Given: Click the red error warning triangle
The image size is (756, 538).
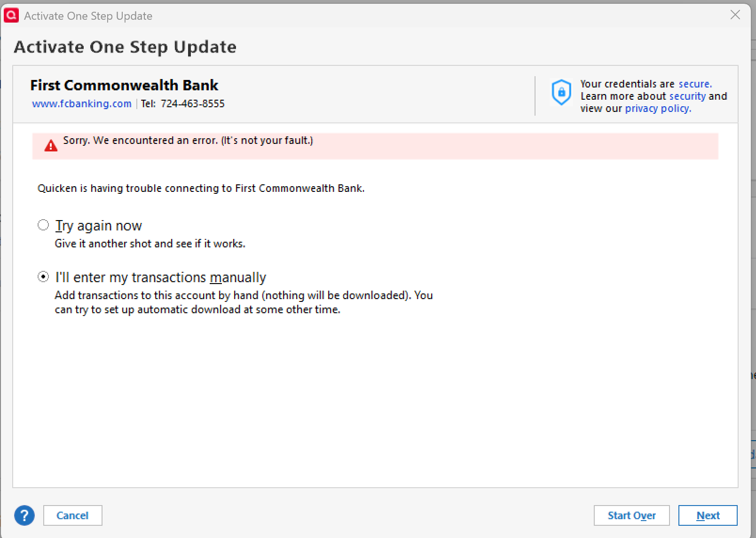Looking at the screenshot, I should (51, 146).
